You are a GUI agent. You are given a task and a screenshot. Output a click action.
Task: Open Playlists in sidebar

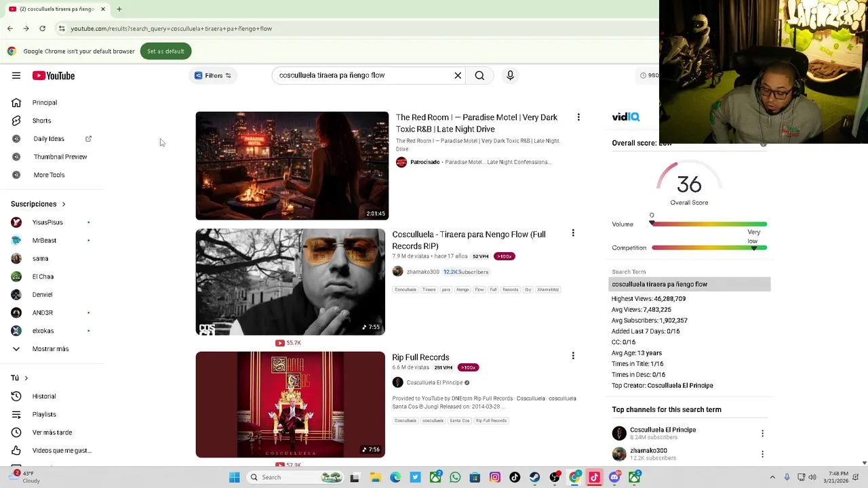coord(44,414)
